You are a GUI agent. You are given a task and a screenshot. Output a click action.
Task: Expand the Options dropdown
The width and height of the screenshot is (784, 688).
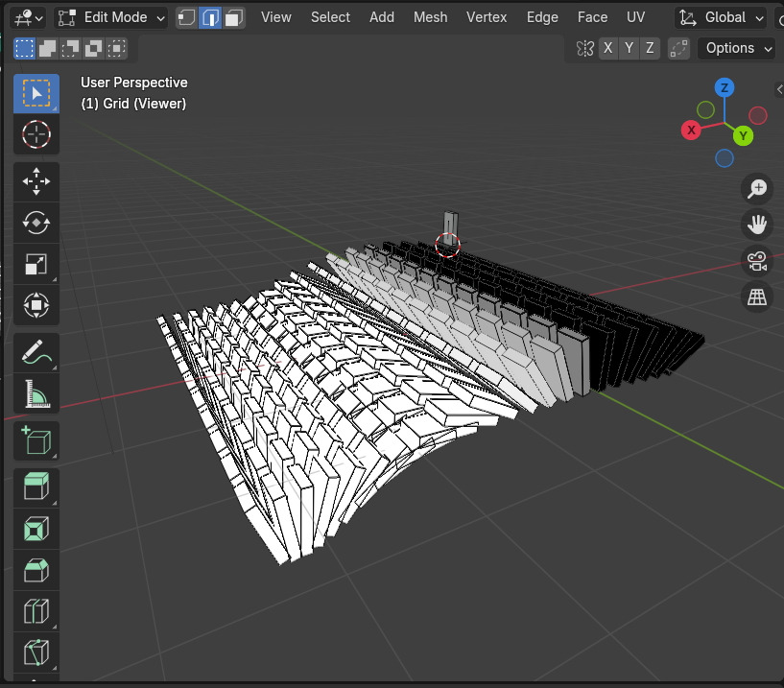pos(738,49)
